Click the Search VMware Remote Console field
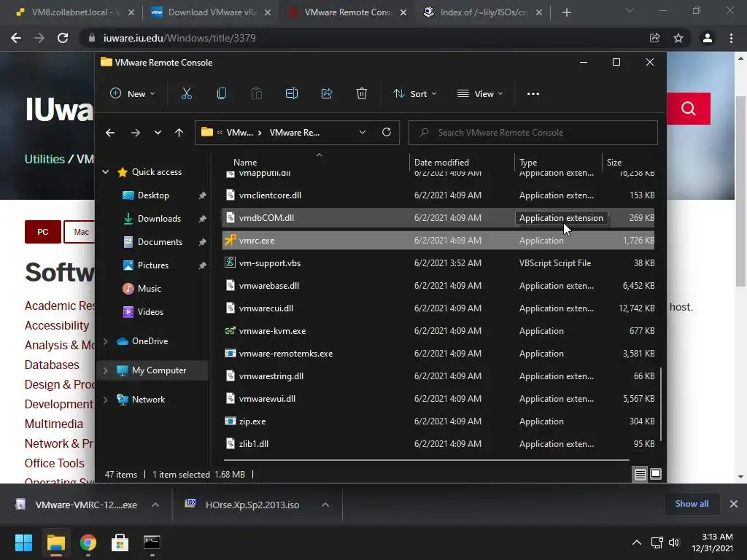This screenshot has height=560, width=747. 533,133
